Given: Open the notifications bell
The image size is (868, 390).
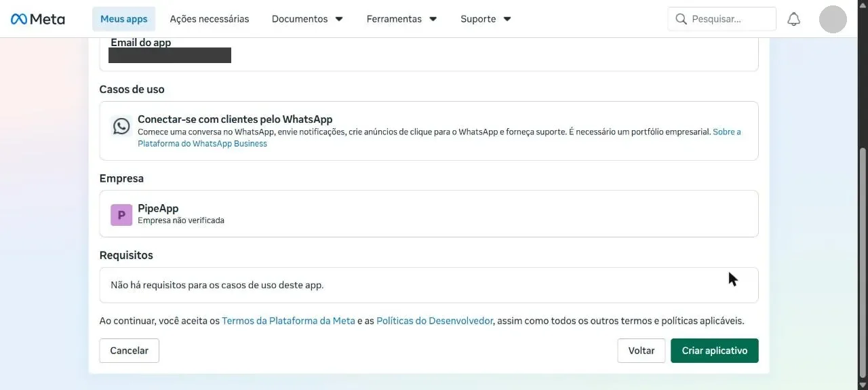Looking at the screenshot, I should point(794,19).
